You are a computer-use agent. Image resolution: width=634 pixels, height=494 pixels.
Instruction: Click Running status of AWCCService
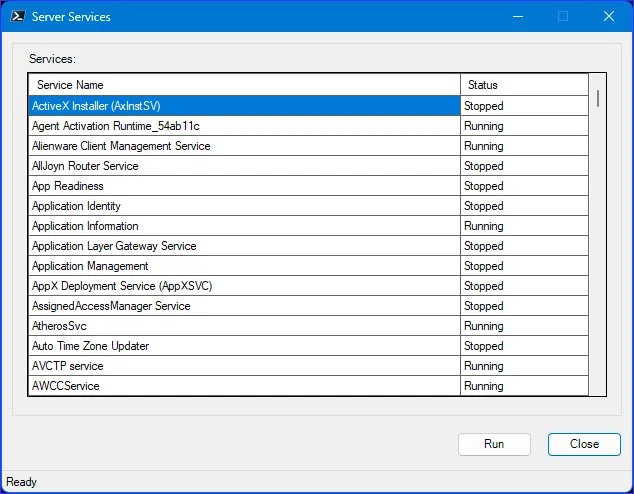pyautogui.click(x=524, y=386)
